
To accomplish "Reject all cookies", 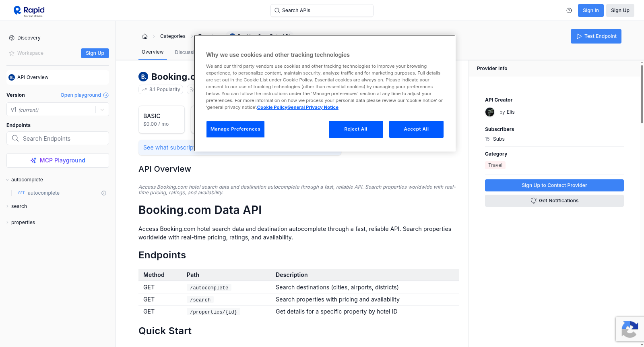I will coord(356,129).
